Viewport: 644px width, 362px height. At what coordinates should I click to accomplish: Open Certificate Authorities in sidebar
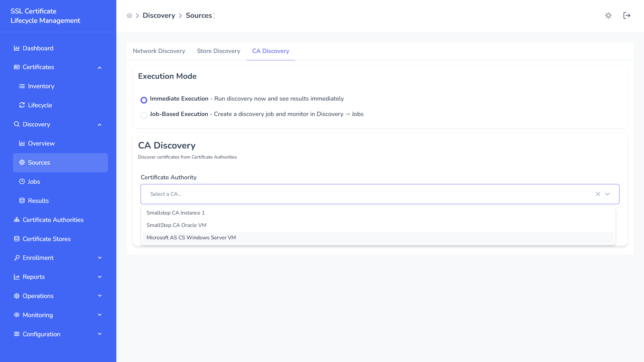53,220
